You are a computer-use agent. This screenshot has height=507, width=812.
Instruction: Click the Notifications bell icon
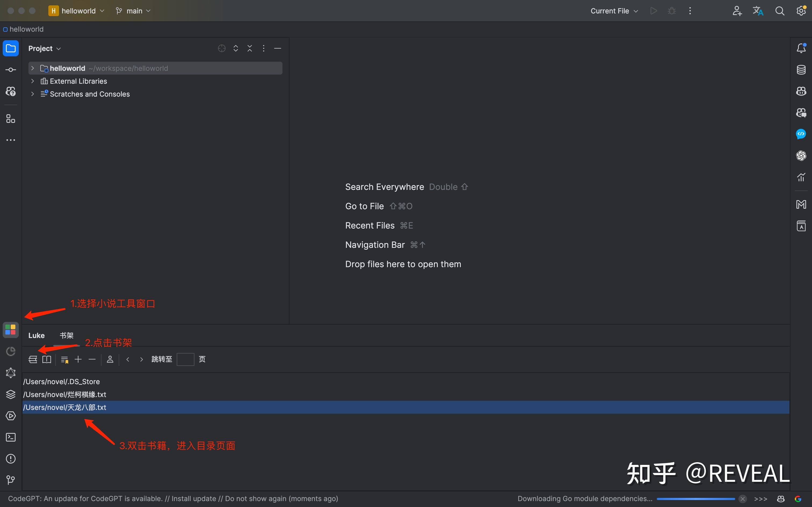click(x=801, y=48)
